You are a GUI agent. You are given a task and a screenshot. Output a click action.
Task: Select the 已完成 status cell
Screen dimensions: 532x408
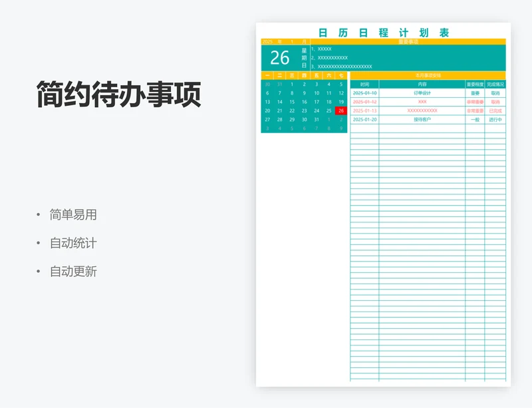pyautogui.click(x=495, y=110)
